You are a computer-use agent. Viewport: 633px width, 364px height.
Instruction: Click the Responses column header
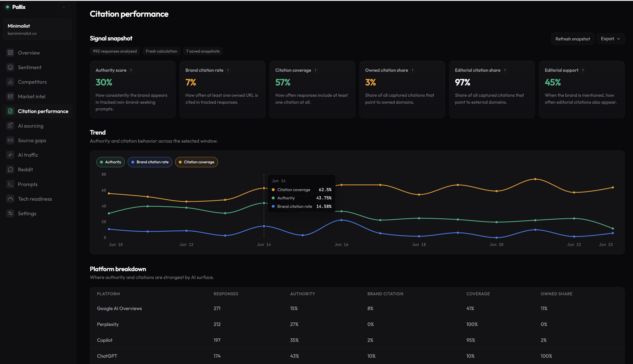(x=226, y=294)
